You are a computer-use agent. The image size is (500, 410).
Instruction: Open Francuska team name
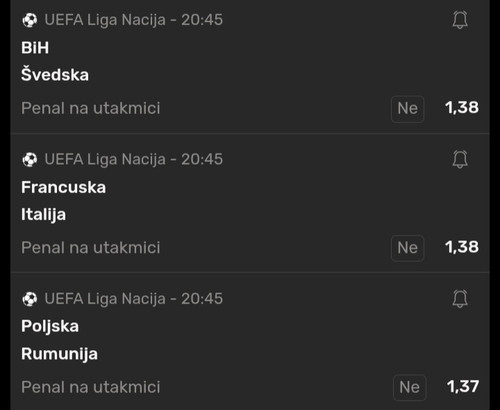pos(63,187)
